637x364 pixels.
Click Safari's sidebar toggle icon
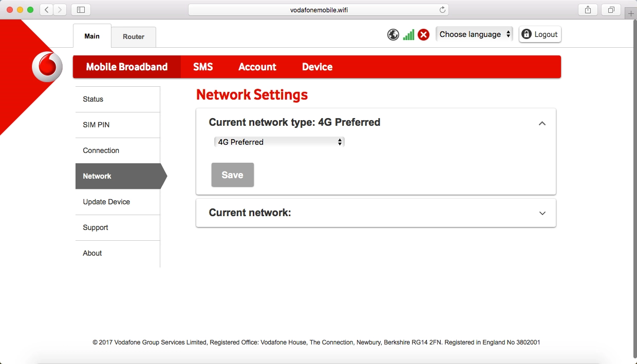[81, 10]
